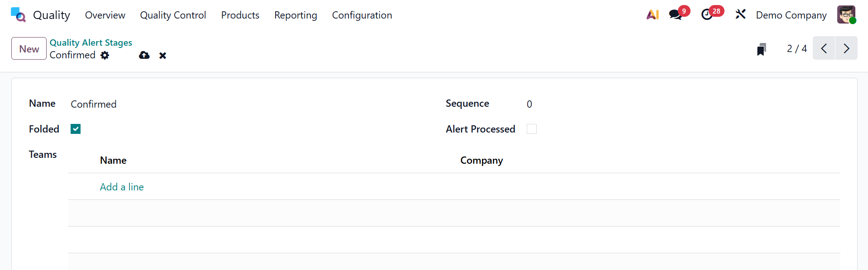The image size is (868, 270).
Task: Go to the next record arrow
Action: pos(846,48)
